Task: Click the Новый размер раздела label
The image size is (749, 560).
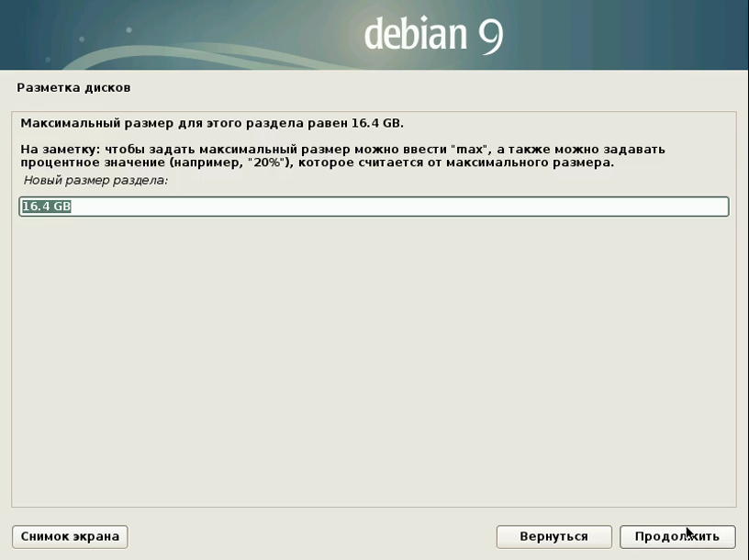Action: [x=95, y=181]
